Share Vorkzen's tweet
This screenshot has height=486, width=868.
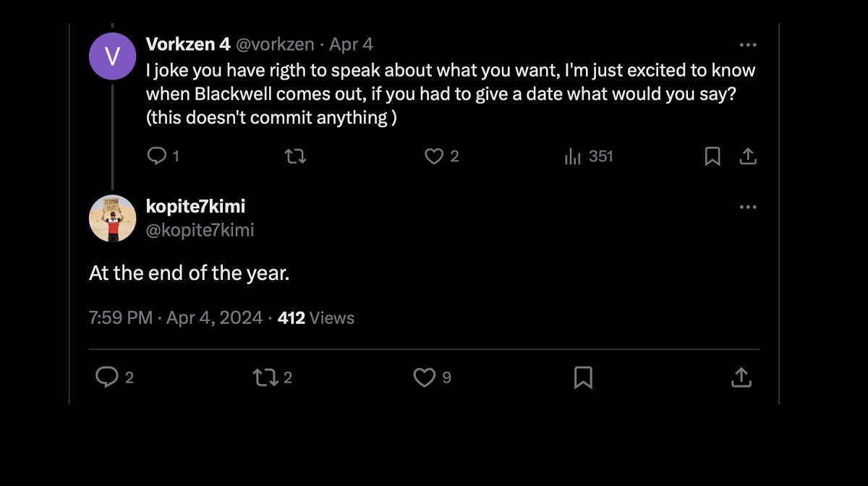[x=749, y=156]
